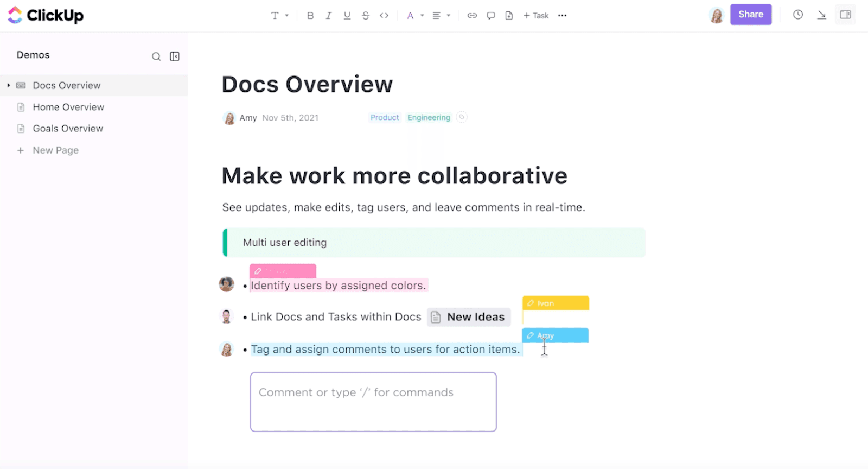Viewport: 868px width, 469px height.
Task: Click the pink user cursor label
Action: (x=283, y=271)
